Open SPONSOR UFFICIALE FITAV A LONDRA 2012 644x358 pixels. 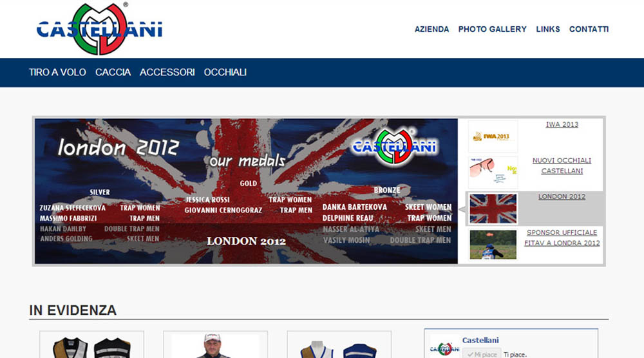point(562,238)
